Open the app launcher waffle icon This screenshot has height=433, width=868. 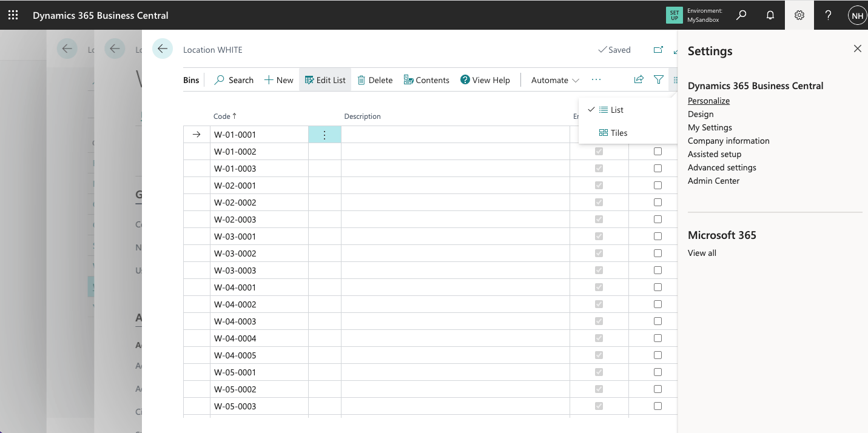tap(13, 15)
